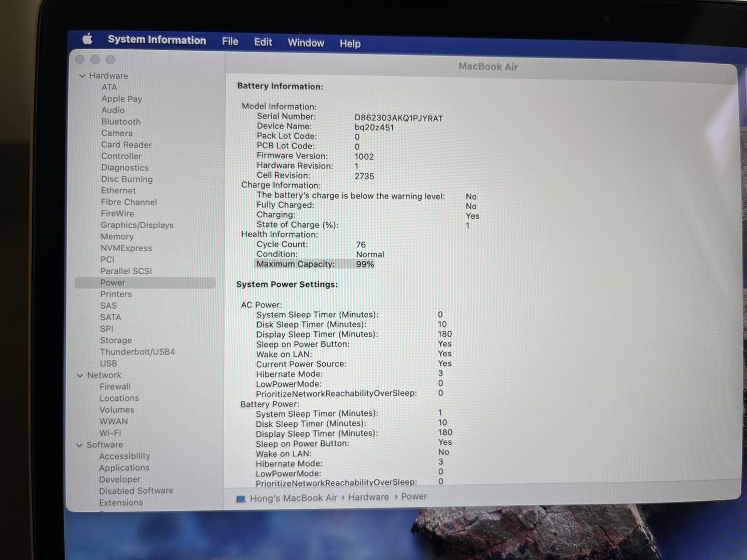Select ATA in the sidebar

[x=109, y=87]
